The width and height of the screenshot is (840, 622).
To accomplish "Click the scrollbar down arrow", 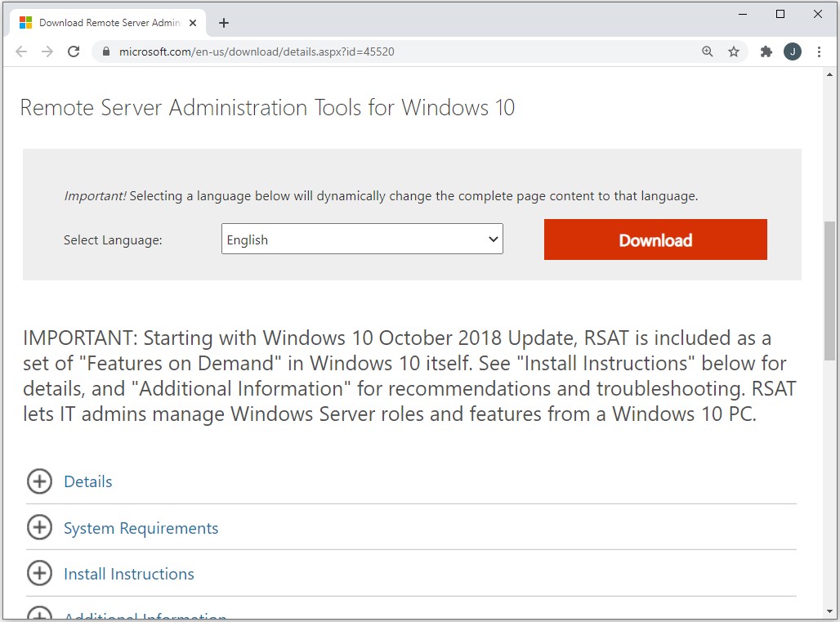I will [x=829, y=611].
